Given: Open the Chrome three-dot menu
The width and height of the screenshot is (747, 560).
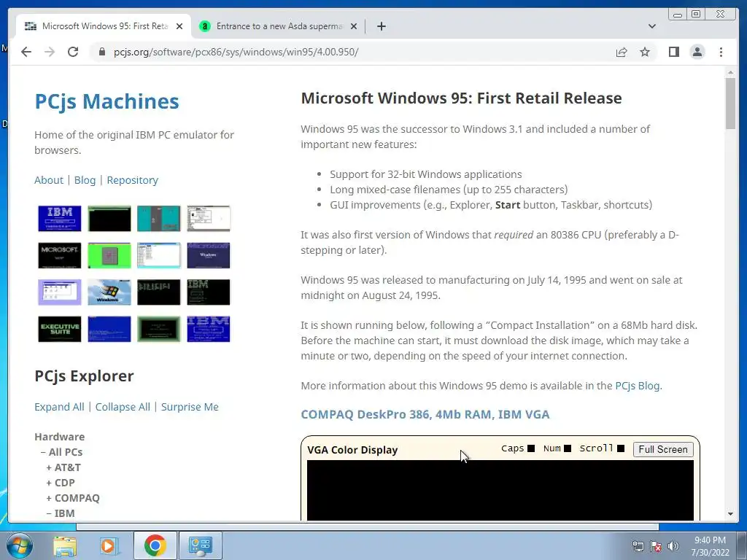Looking at the screenshot, I should coord(721,52).
